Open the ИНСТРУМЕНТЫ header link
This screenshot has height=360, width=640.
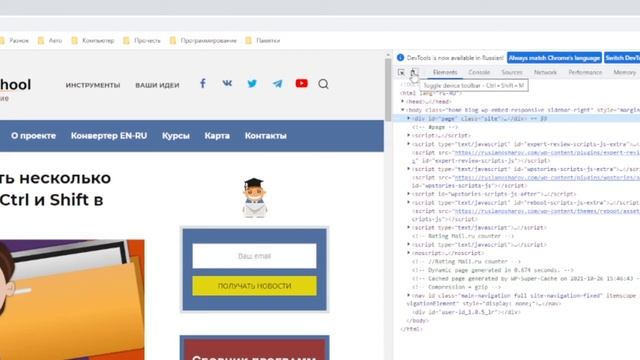[x=93, y=85]
